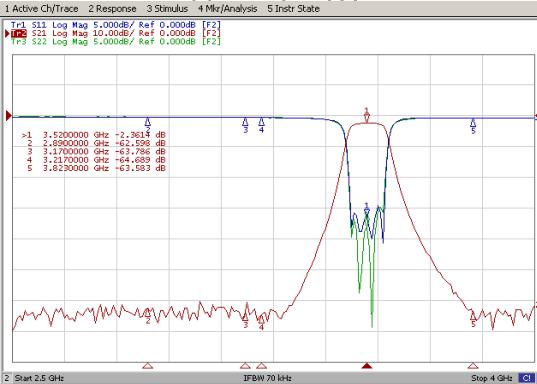537x384 pixels.
Task: Open the 1 Active Ch/Trace menu
Action: 41,9
